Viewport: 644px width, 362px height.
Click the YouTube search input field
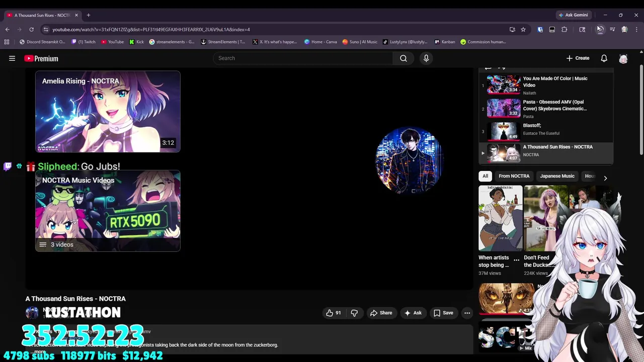(x=303, y=58)
